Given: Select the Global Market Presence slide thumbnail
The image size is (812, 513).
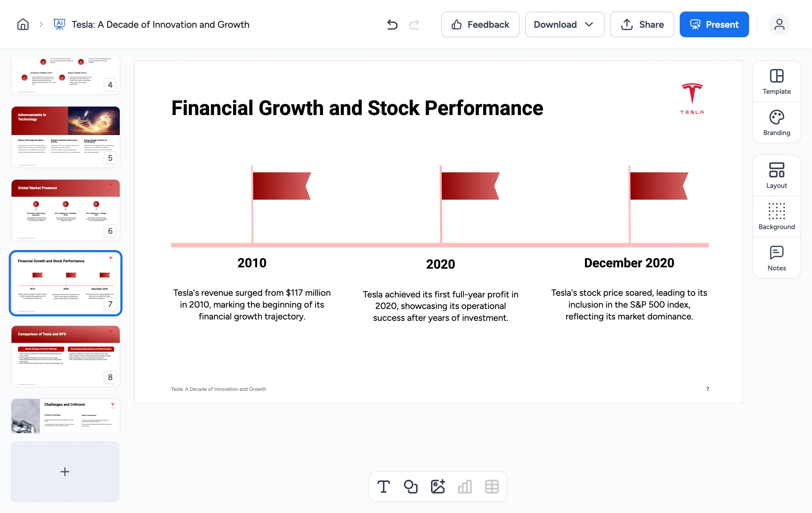Looking at the screenshot, I should (x=66, y=210).
